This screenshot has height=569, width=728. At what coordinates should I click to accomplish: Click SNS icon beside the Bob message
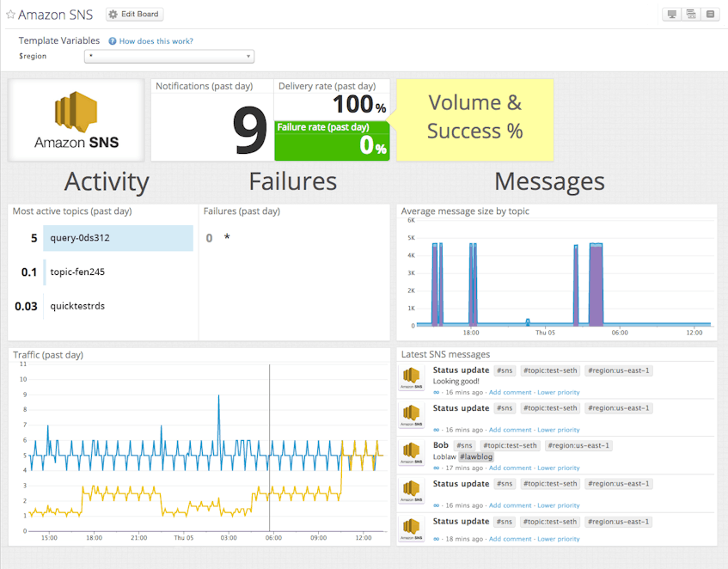tap(412, 453)
